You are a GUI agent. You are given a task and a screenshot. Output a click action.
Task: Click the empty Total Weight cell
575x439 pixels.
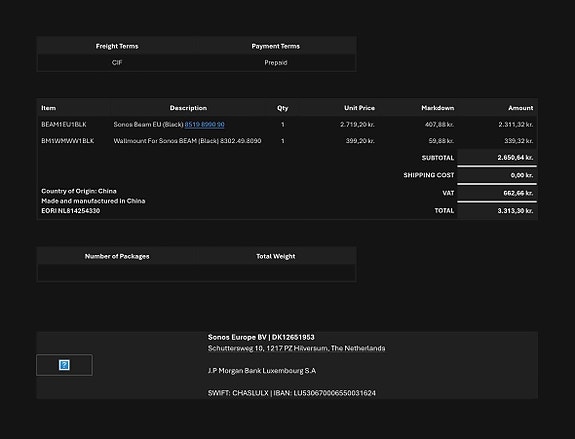tap(276, 273)
